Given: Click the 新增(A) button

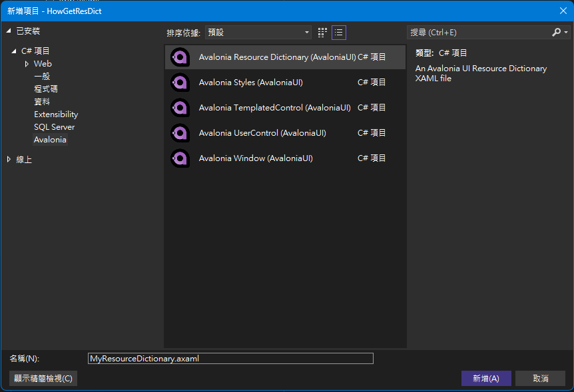Looking at the screenshot, I should (x=486, y=378).
